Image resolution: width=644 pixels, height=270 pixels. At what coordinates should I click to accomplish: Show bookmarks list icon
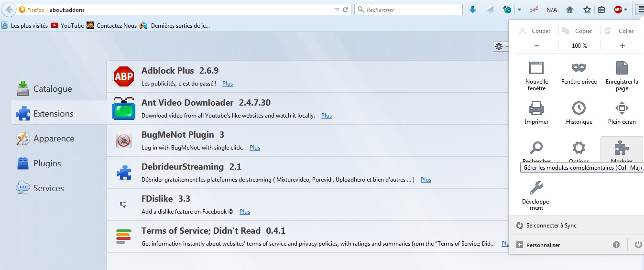point(601,10)
